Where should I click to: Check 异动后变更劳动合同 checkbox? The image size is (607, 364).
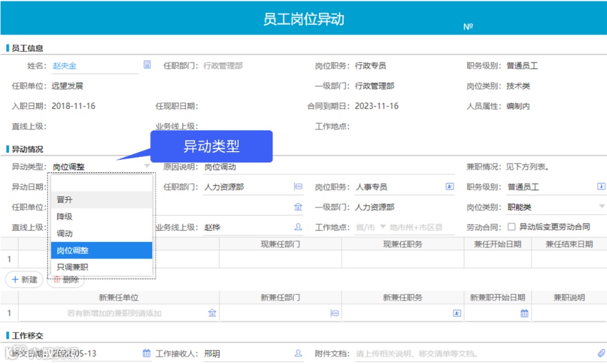point(511,227)
